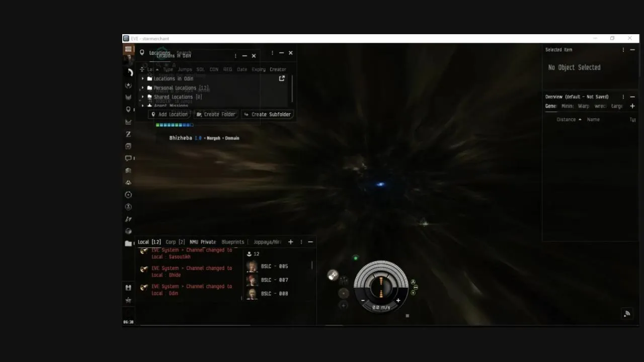Click the bright round icon left of HUD
This screenshot has height=362, width=644.
tap(333, 275)
